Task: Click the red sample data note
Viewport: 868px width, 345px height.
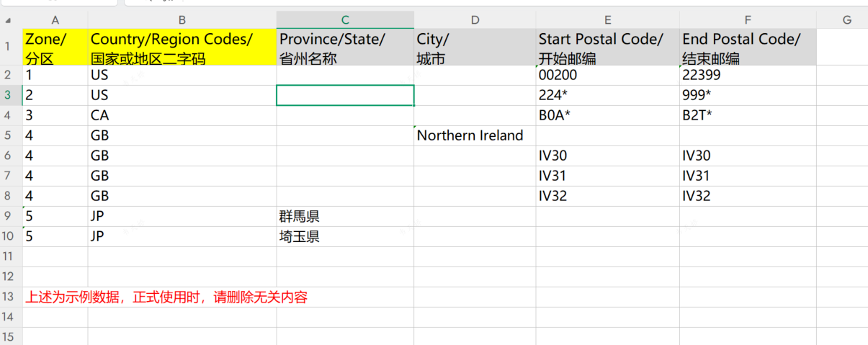Action: click(166, 297)
